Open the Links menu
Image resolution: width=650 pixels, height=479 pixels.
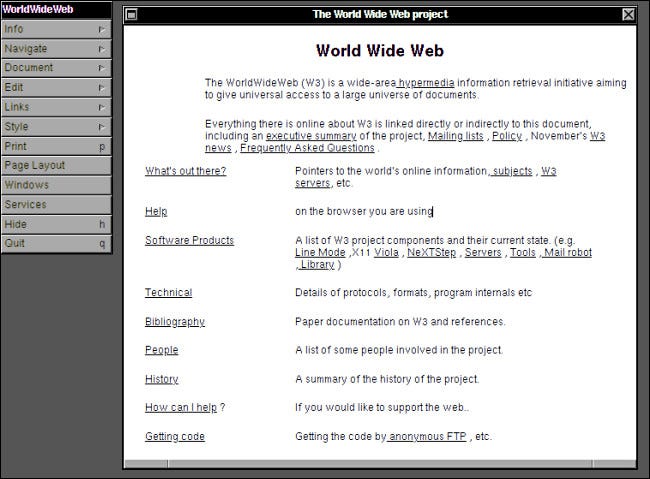tap(56, 107)
